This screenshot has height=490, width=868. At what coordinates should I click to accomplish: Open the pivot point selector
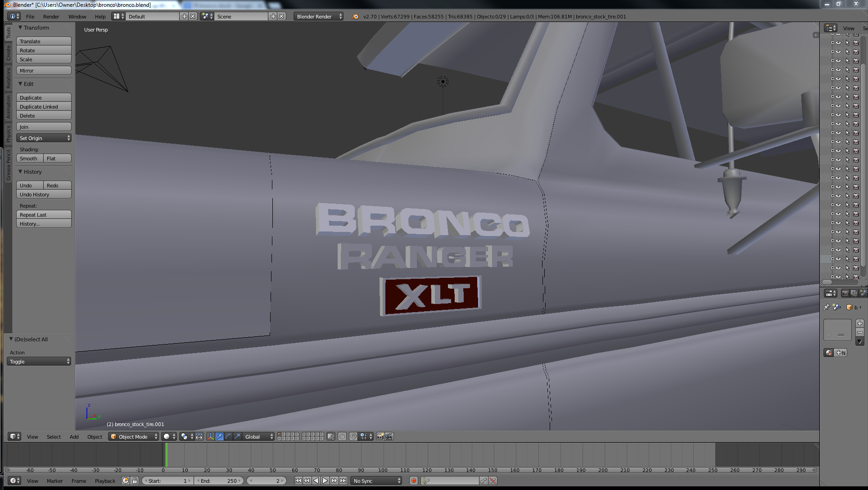click(186, 437)
